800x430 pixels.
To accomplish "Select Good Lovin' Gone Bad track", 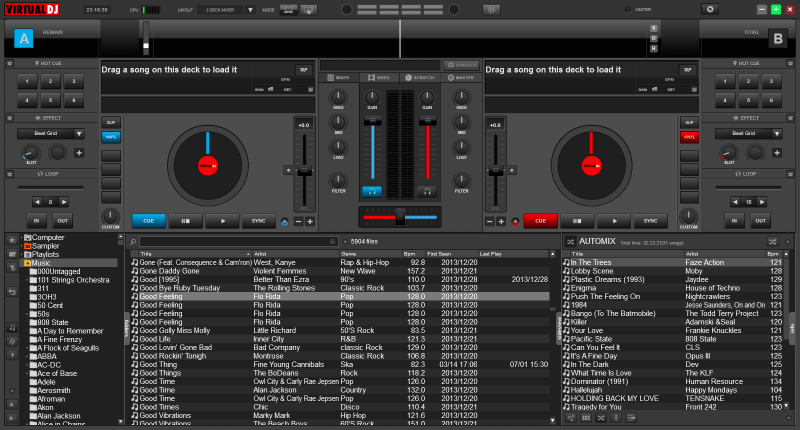I will pos(340,347).
